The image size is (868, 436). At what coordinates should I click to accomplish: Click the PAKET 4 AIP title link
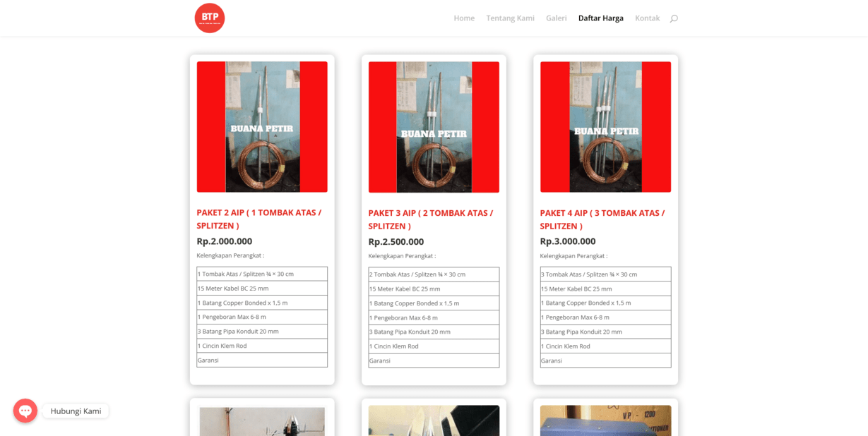pos(602,219)
